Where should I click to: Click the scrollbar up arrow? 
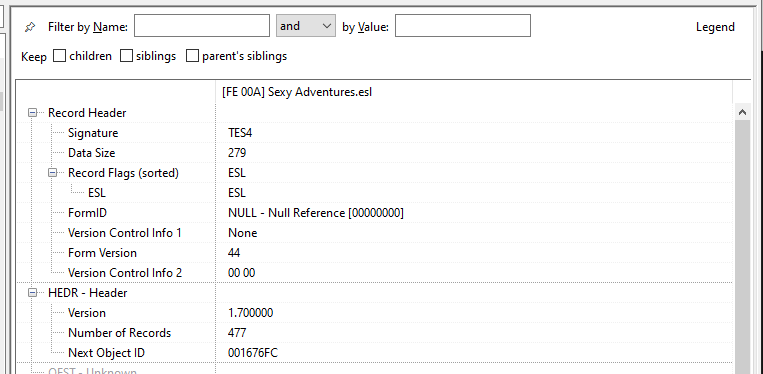(x=743, y=112)
